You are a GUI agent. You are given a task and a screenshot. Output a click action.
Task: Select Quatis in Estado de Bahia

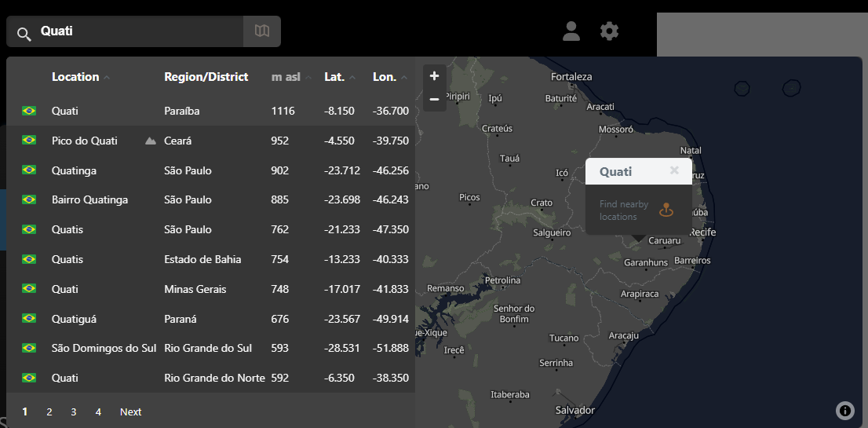[x=211, y=259]
